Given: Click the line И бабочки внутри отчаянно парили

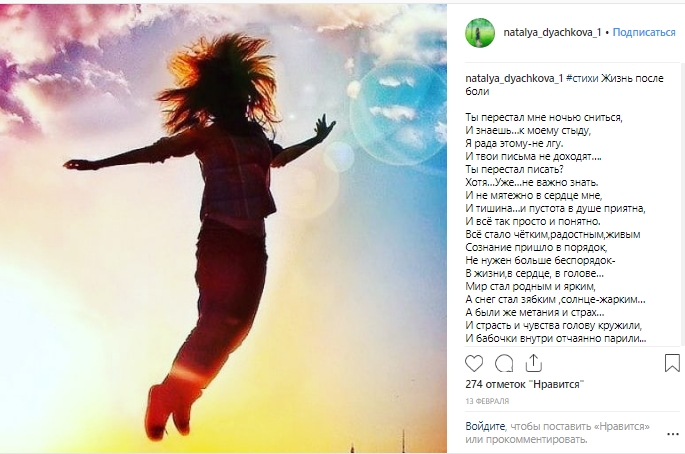Looking at the screenshot, I should point(556,339).
